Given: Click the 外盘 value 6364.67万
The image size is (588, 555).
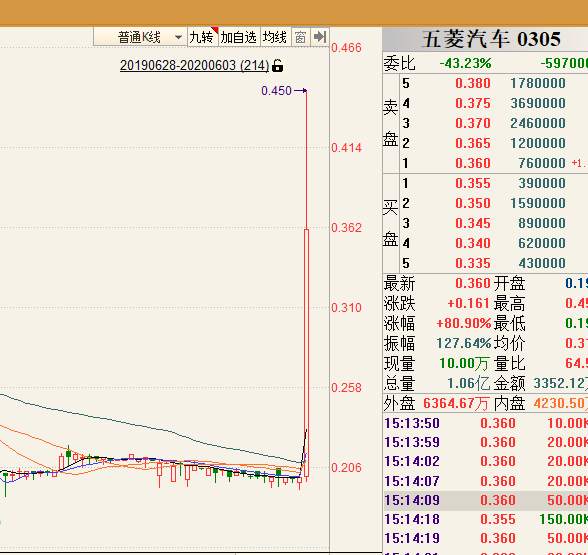Looking at the screenshot, I should pyautogui.click(x=456, y=404).
